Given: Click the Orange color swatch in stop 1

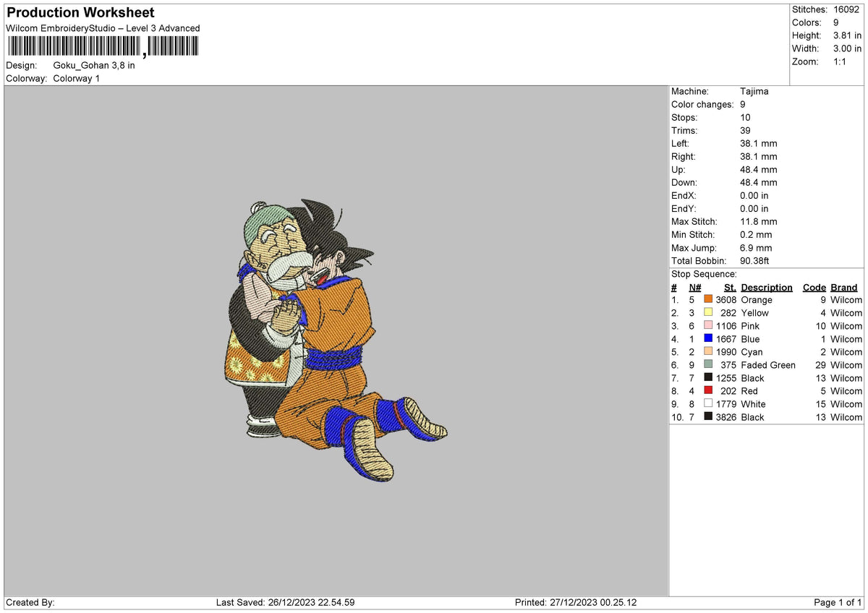Looking at the screenshot, I should 708,299.
